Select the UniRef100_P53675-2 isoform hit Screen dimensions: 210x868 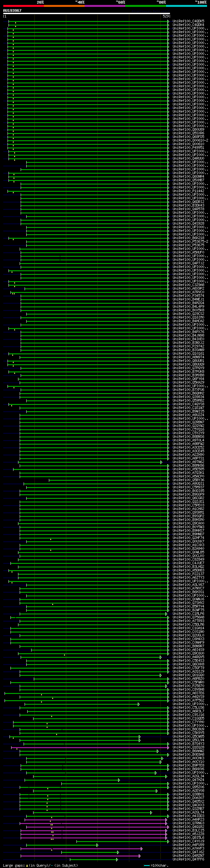click(x=191, y=242)
